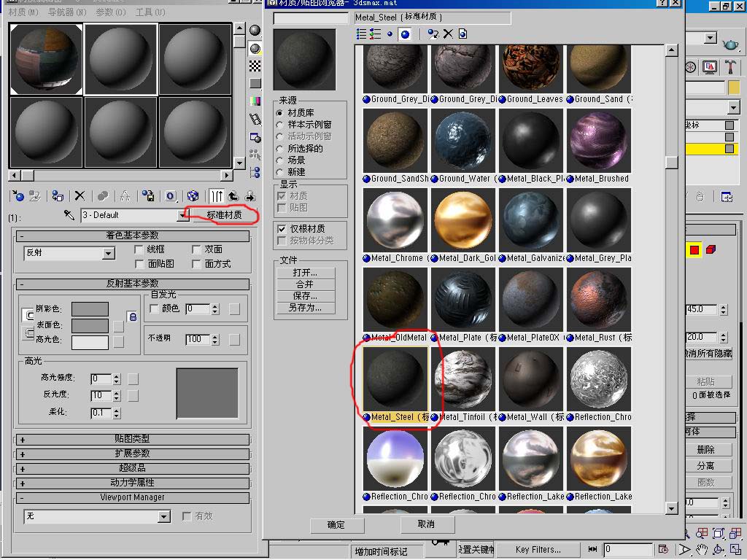747x560 pixels.
Task: Enable the 双面 checkbox
Action: [x=196, y=249]
